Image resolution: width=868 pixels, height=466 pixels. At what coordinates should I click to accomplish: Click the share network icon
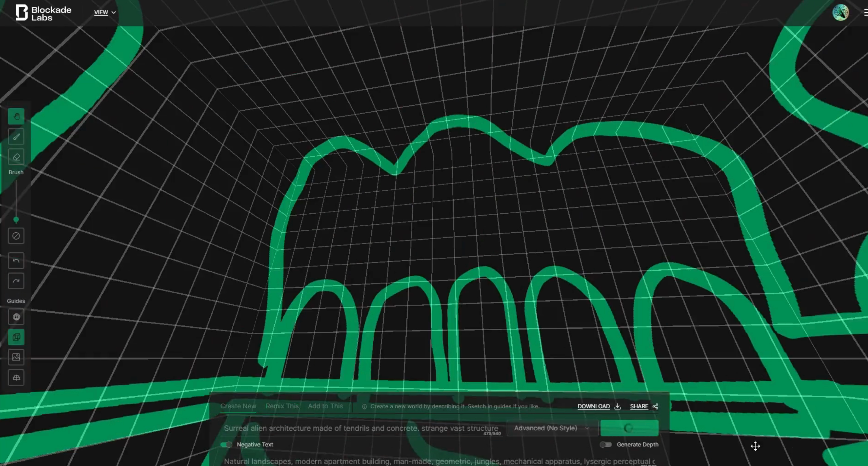[x=655, y=406]
